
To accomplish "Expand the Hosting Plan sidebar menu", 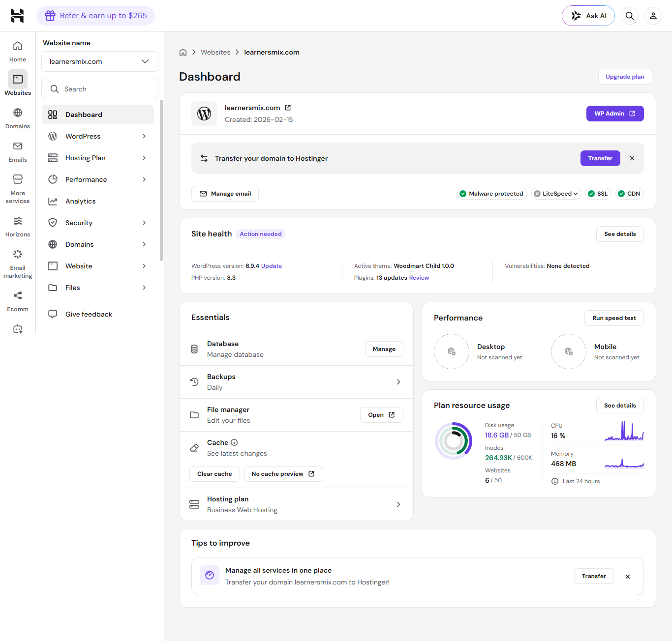I will tap(98, 158).
